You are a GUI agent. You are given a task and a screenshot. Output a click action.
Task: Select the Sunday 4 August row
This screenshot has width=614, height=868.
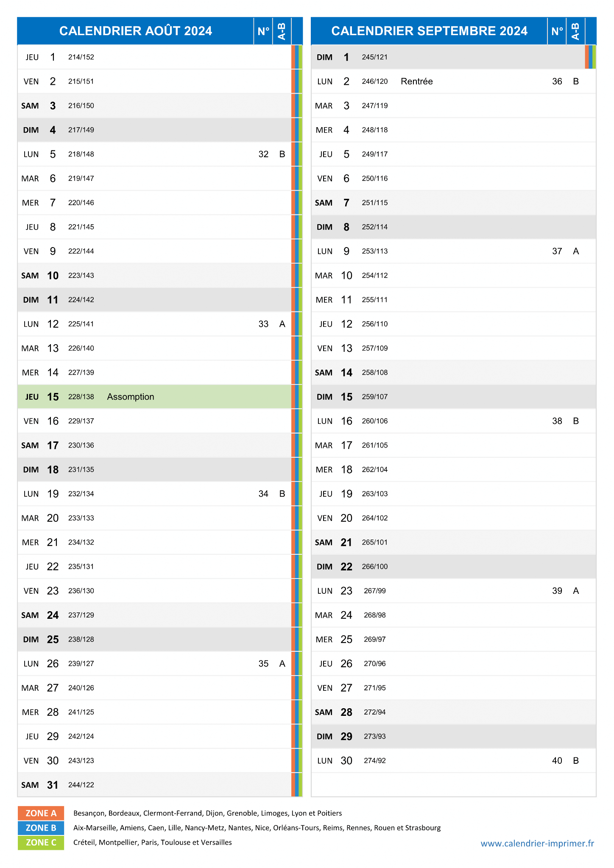coord(154,130)
